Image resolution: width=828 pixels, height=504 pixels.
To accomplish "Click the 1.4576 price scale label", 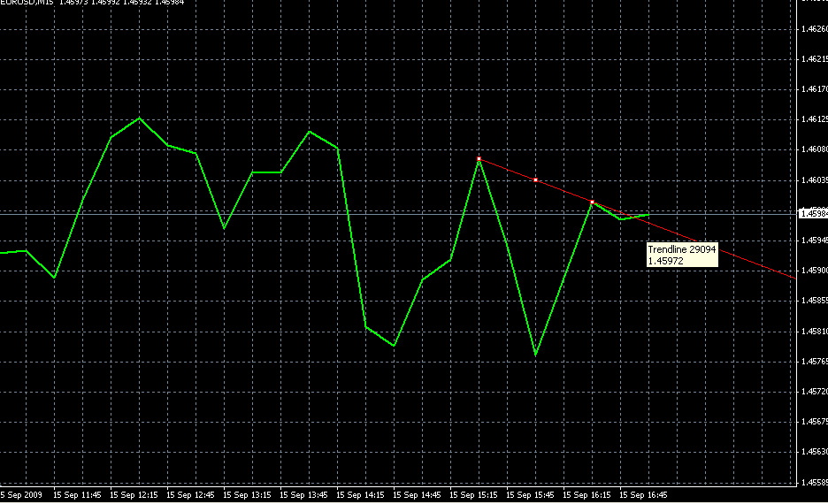I will click(x=814, y=362).
